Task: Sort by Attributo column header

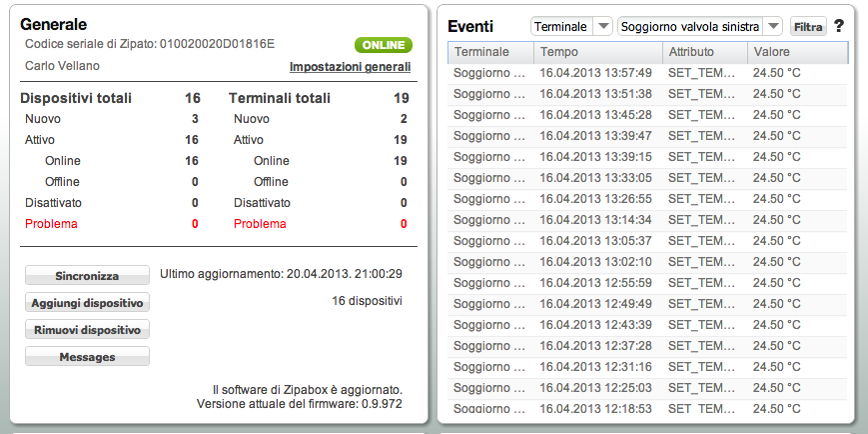Action: pyautogui.click(x=703, y=52)
